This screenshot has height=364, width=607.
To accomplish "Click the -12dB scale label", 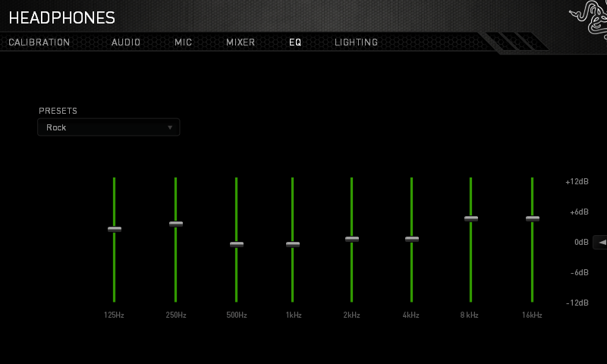I will click(577, 303).
